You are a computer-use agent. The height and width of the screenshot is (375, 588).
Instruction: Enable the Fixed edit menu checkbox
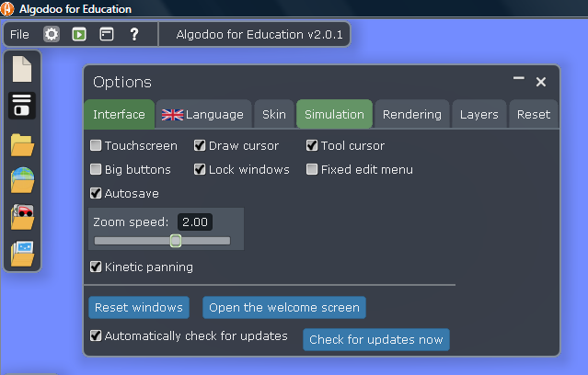coord(312,169)
